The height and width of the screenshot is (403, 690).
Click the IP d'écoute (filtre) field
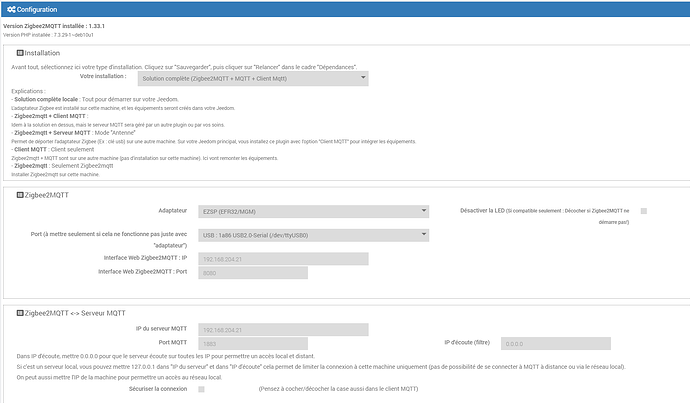[x=555, y=344]
